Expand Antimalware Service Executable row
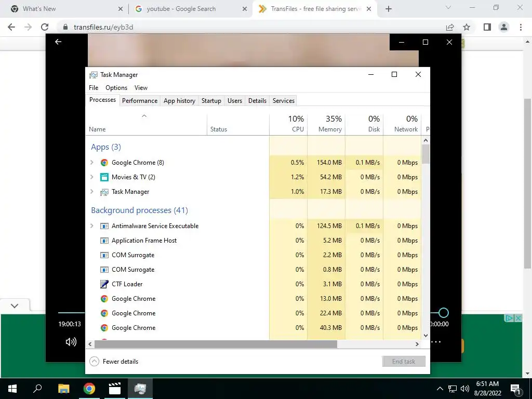 [91, 226]
